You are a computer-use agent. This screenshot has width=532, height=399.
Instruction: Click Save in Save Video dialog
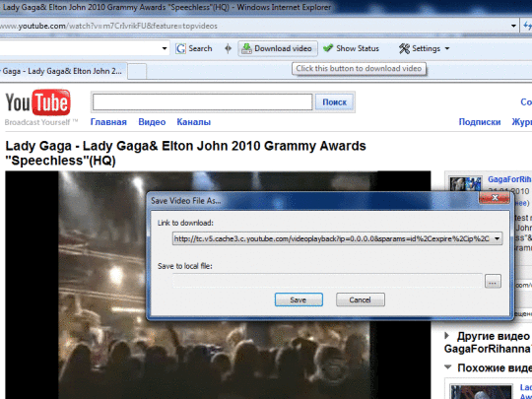(x=299, y=299)
